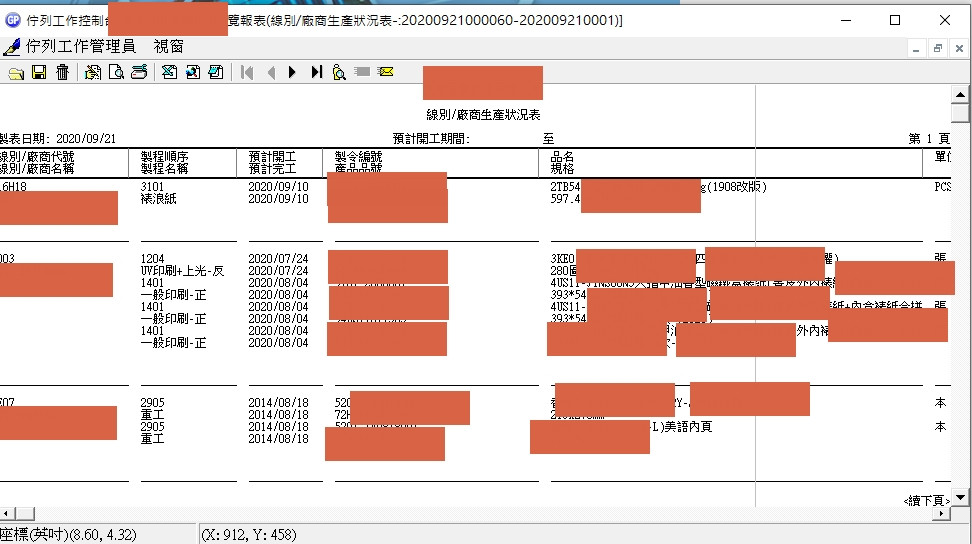
Task: Open the find tool with person magnifier icon
Action: [x=338, y=72]
